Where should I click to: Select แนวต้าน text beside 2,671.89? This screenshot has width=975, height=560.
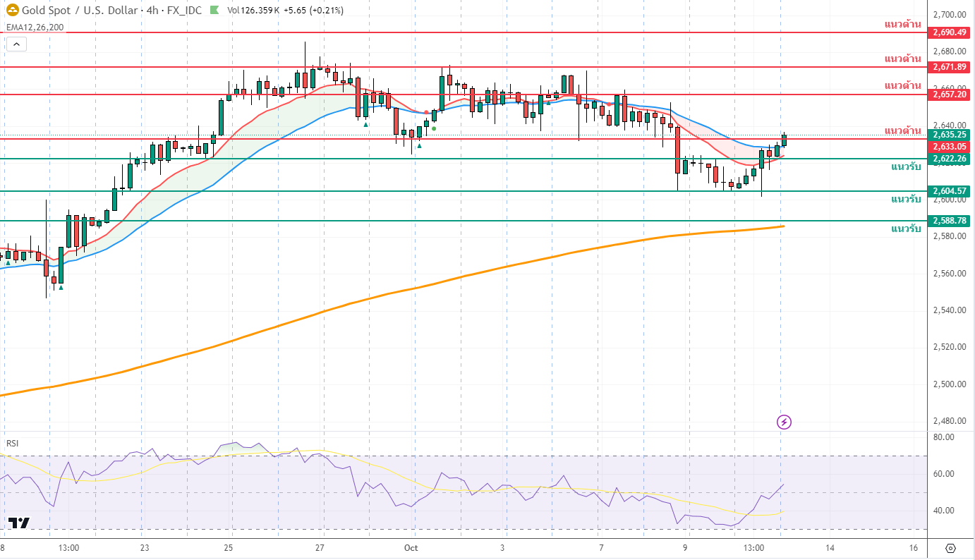(902, 59)
